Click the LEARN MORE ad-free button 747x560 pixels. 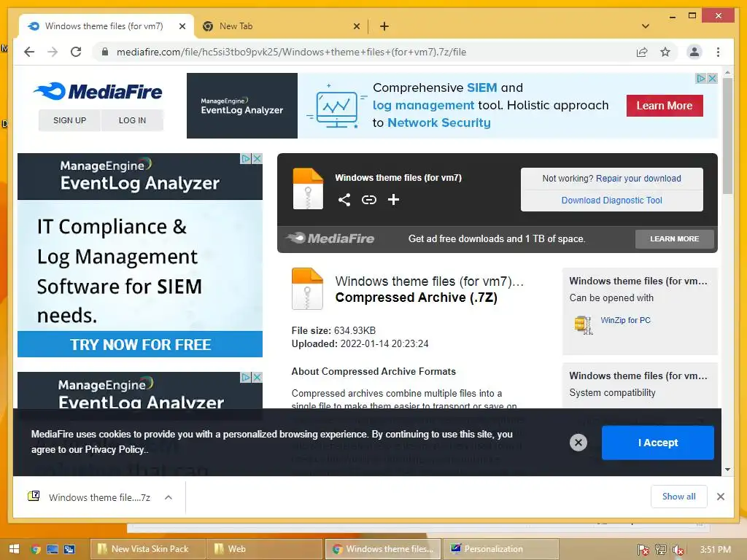point(674,238)
